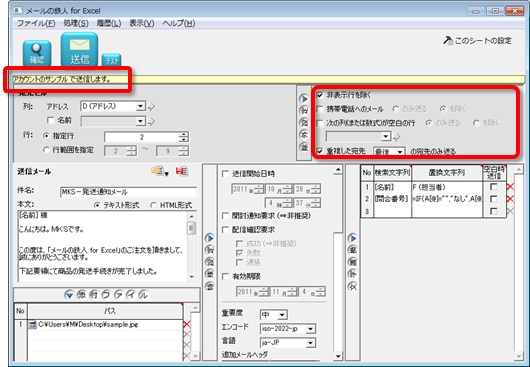Enable the 名前 column checkbox
Viewport: 530px width, 367px height.
(x=50, y=120)
